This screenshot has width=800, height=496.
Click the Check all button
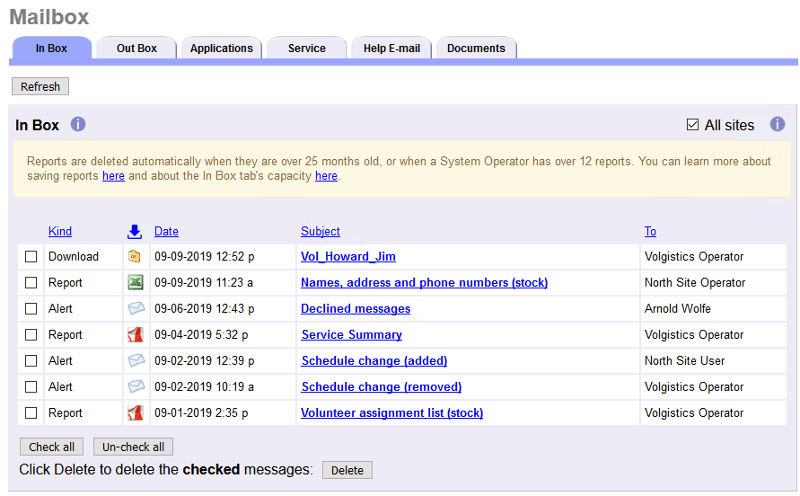(x=52, y=447)
